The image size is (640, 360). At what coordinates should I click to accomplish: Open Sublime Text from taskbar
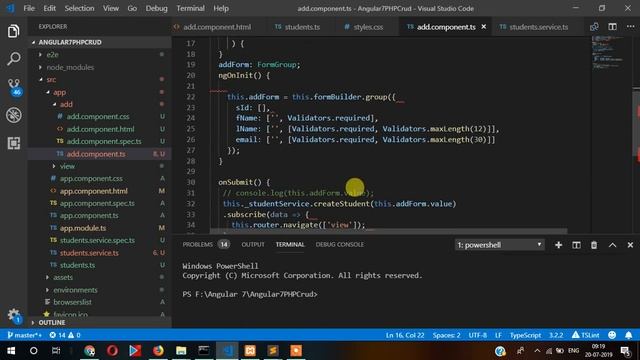(273, 351)
